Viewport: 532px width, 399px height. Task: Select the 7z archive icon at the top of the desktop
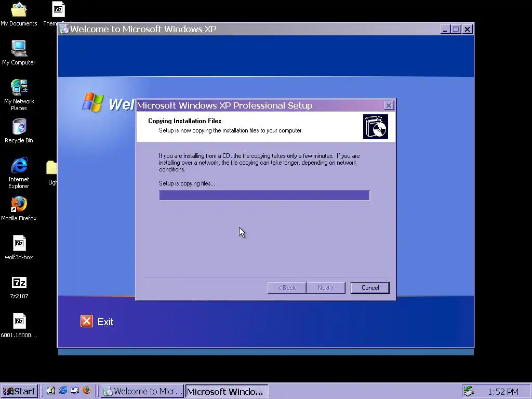pyautogui.click(x=58, y=9)
